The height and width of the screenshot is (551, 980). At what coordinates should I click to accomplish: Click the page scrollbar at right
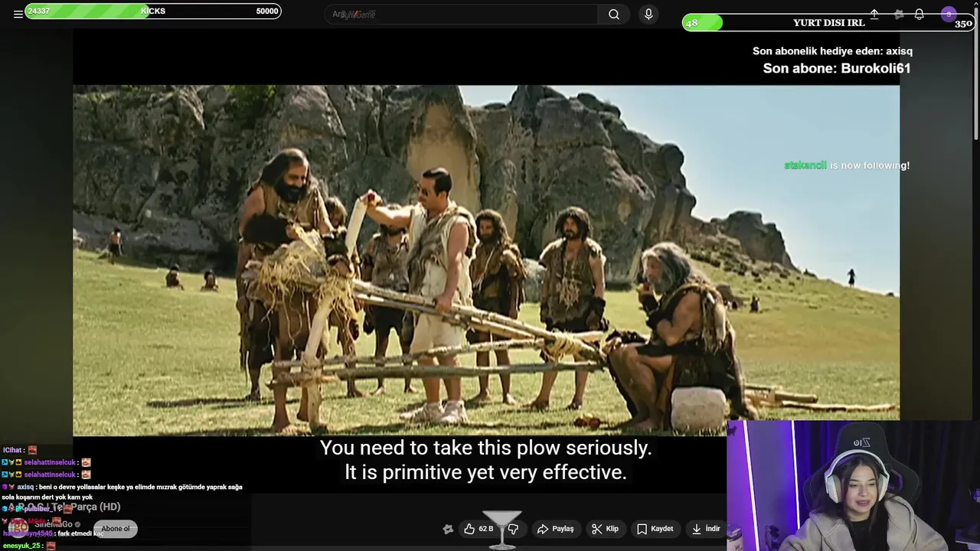[x=975, y=73]
